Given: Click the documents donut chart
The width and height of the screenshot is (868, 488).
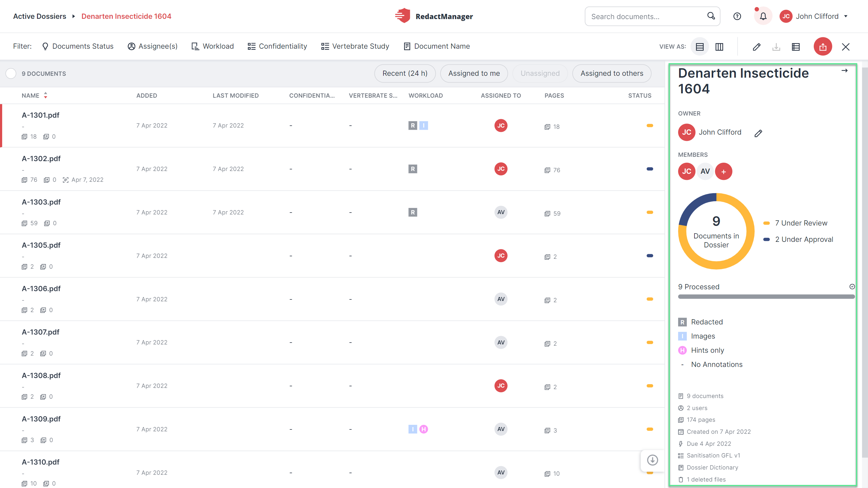Looking at the screenshot, I should [716, 231].
